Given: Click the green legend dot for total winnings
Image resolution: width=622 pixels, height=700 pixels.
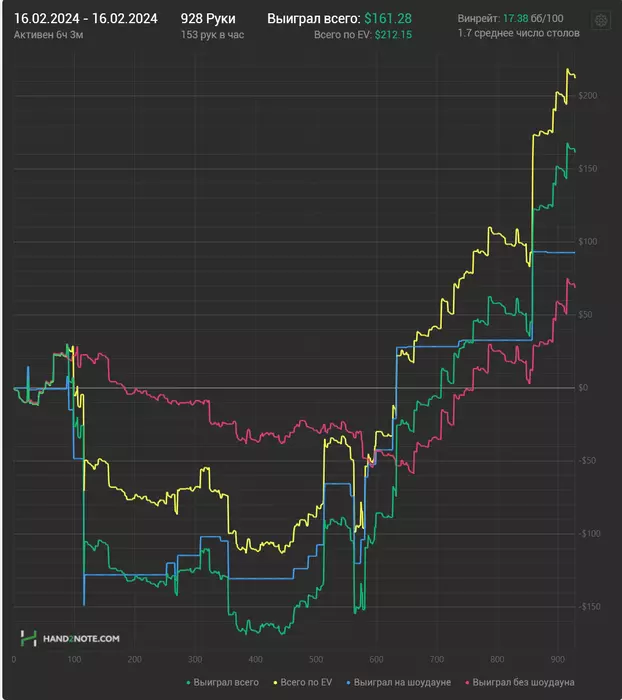Looking at the screenshot, I should point(188,683).
